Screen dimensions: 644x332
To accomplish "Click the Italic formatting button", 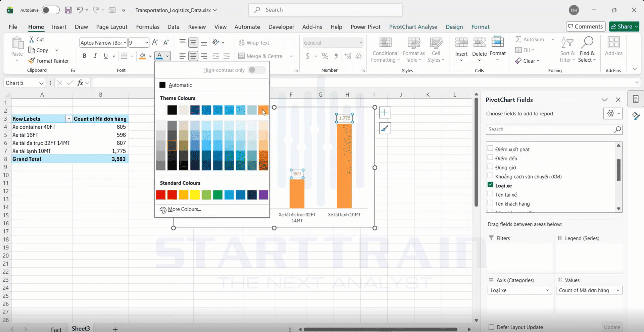I will click(95, 56).
